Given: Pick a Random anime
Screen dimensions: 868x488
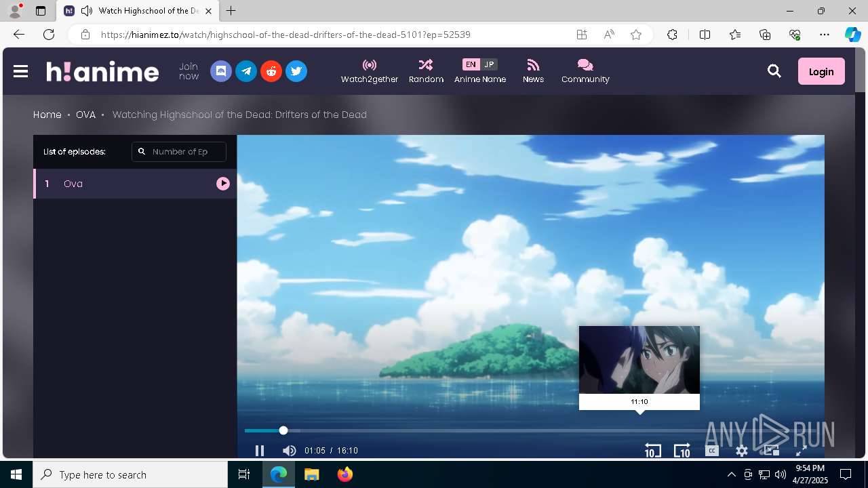Looking at the screenshot, I should coord(426,71).
